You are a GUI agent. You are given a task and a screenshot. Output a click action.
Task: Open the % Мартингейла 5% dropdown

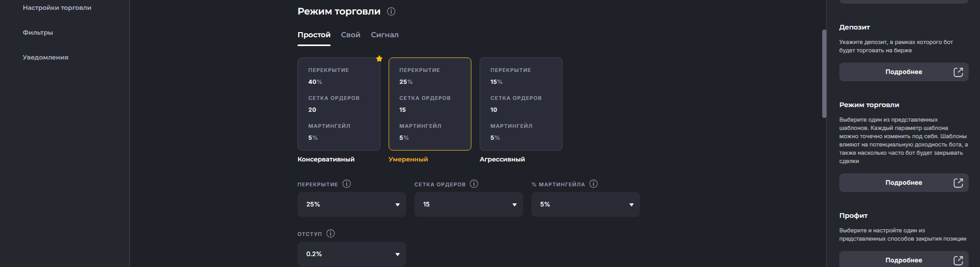tap(586, 204)
